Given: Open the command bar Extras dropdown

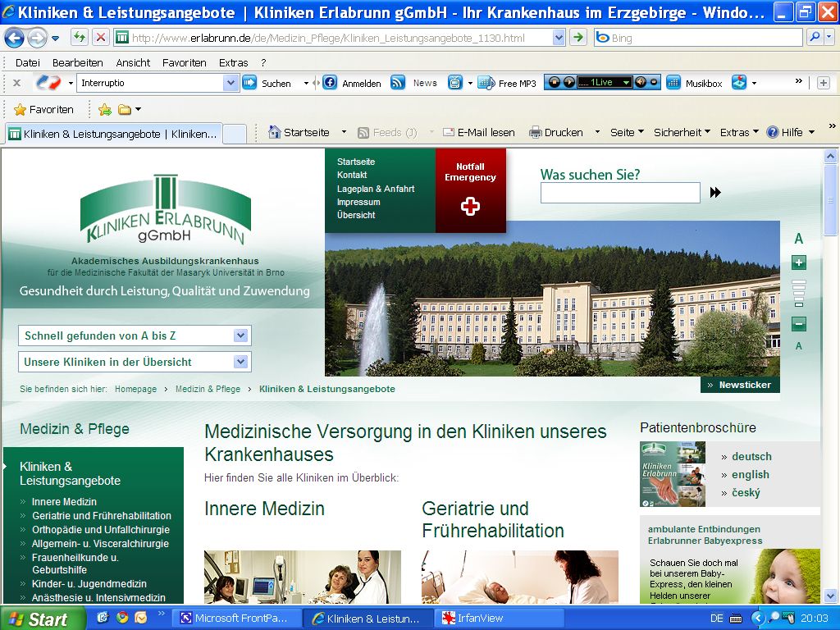Looking at the screenshot, I should 739,132.
